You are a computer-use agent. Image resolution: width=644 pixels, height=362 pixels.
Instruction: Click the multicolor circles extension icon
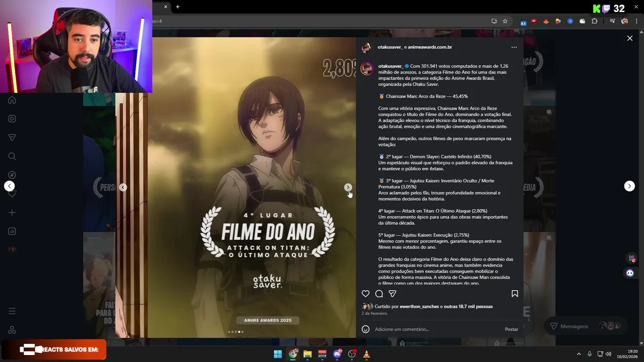[558, 21]
